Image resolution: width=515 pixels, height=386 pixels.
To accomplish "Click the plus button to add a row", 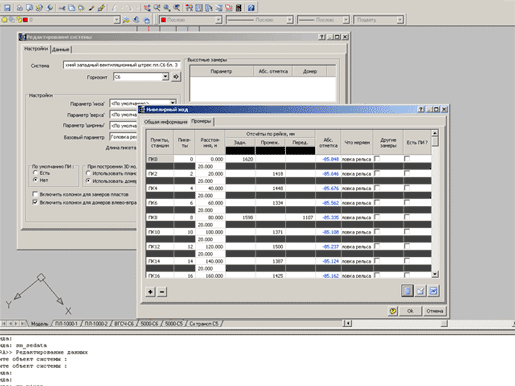I will tap(150, 292).
